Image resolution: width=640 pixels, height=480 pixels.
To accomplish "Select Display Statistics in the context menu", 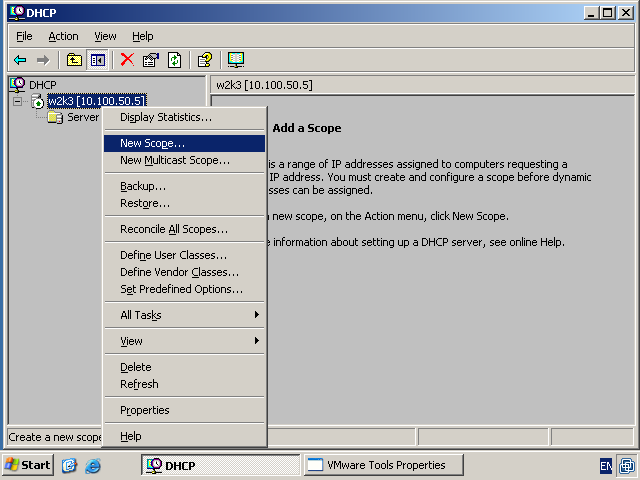I will click(166, 117).
